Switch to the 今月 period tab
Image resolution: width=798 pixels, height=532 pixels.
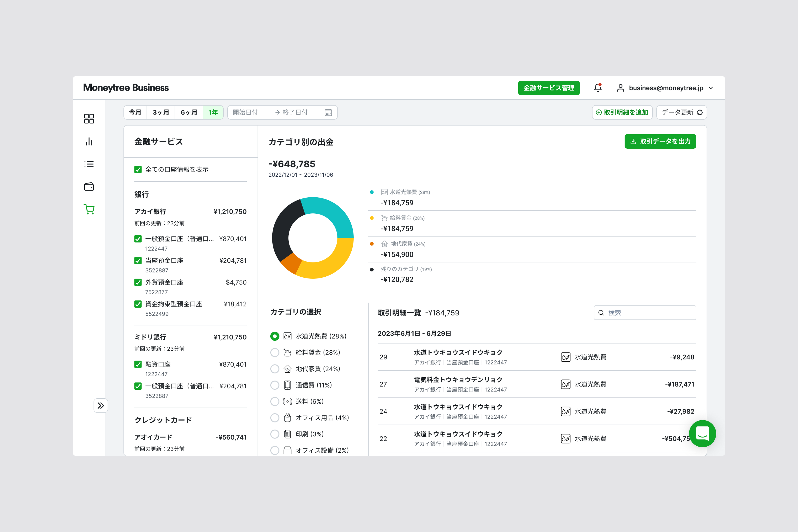pos(135,112)
